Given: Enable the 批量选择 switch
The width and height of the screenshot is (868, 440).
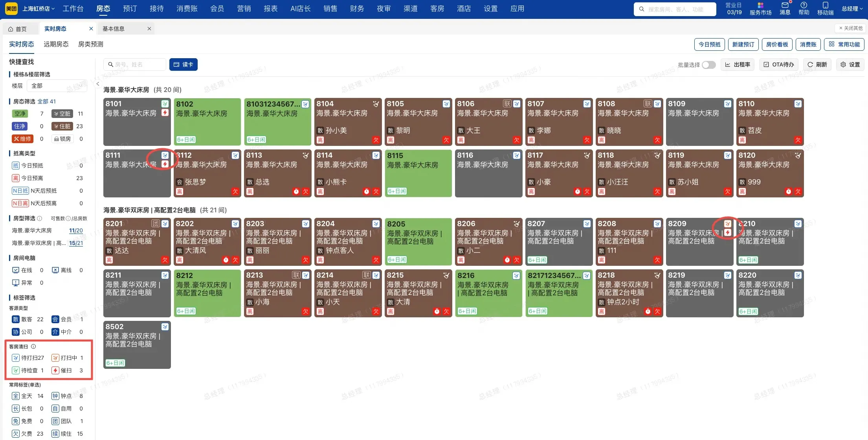Looking at the screenshot, I should pyautogui.click(x=708, y=64).
